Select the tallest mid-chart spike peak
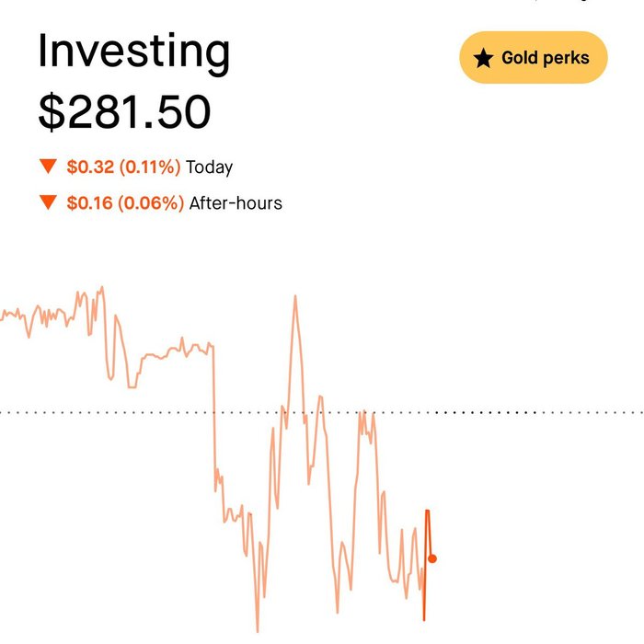Image resolution: width=644 pixels, height=644 pixels. pos(295,297)
